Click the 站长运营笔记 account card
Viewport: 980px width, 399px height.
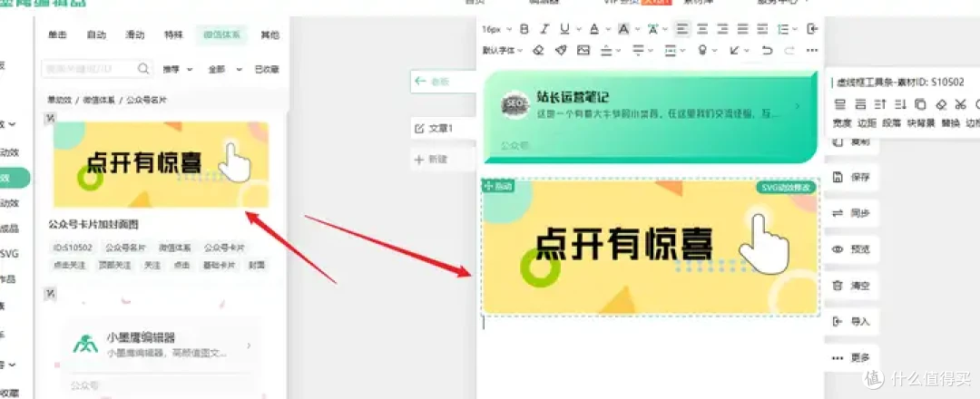pos(651,116)
